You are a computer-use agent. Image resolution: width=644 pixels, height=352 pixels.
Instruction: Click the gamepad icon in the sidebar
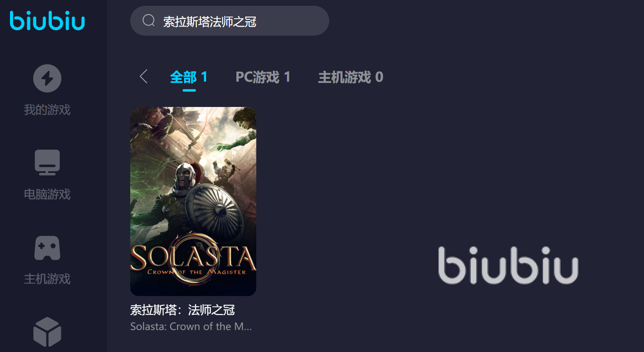coord(47,248)
